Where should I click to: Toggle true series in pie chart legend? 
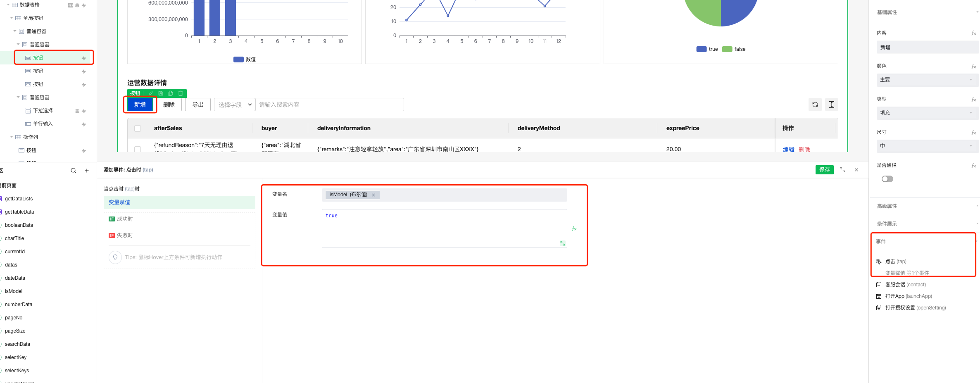pyautogui.click(x=707, y=49)
